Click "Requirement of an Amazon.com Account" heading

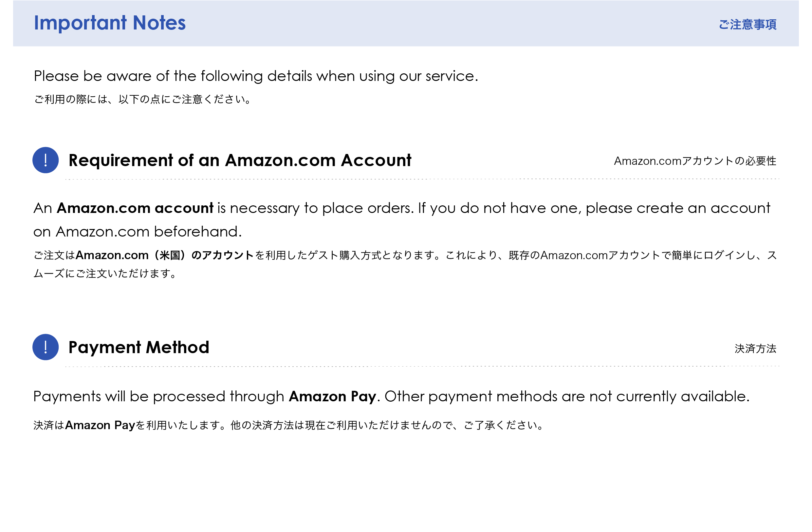point(239,160)
